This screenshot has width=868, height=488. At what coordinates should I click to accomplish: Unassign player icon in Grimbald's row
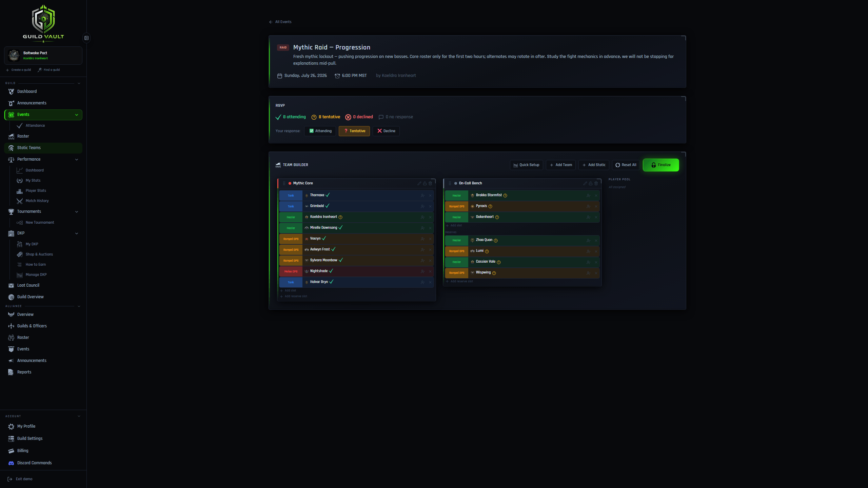(x=422, y=206)
